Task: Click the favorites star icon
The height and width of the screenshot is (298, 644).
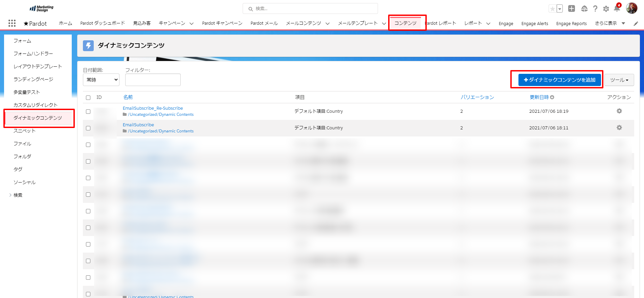Action: pyautogui.click(x=552, y=9)
